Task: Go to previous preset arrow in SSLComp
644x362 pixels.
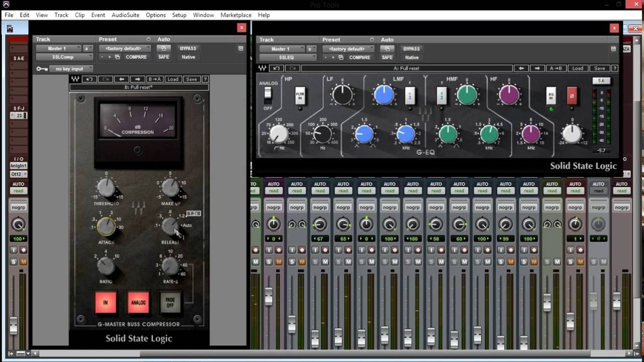Action: point(121,79)
